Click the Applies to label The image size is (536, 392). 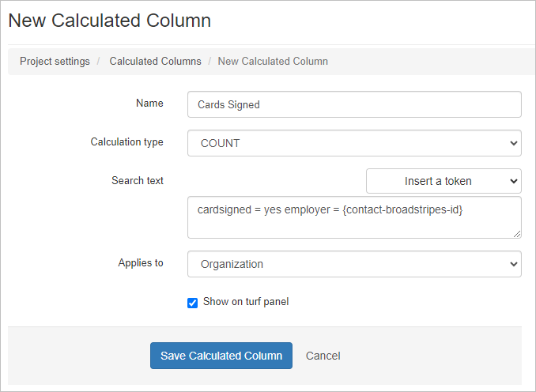(141, 263)
